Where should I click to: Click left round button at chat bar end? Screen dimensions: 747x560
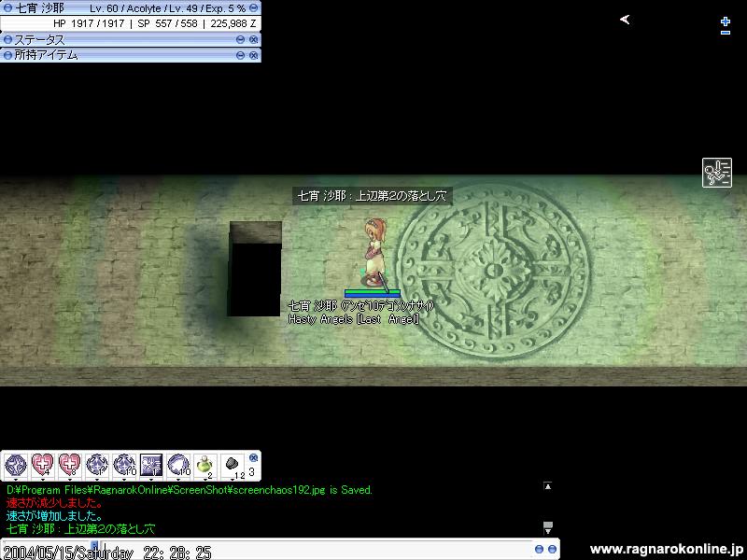point(539,549)
